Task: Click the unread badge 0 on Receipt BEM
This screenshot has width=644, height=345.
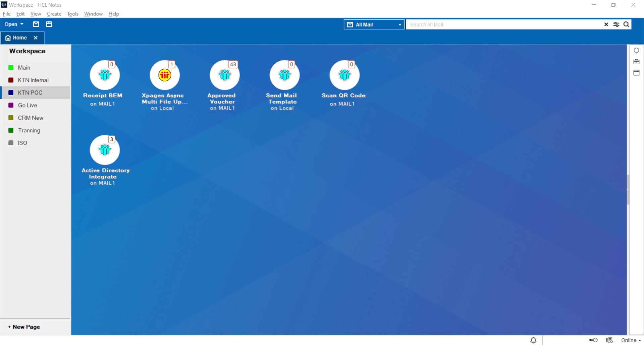Action: 112,64
